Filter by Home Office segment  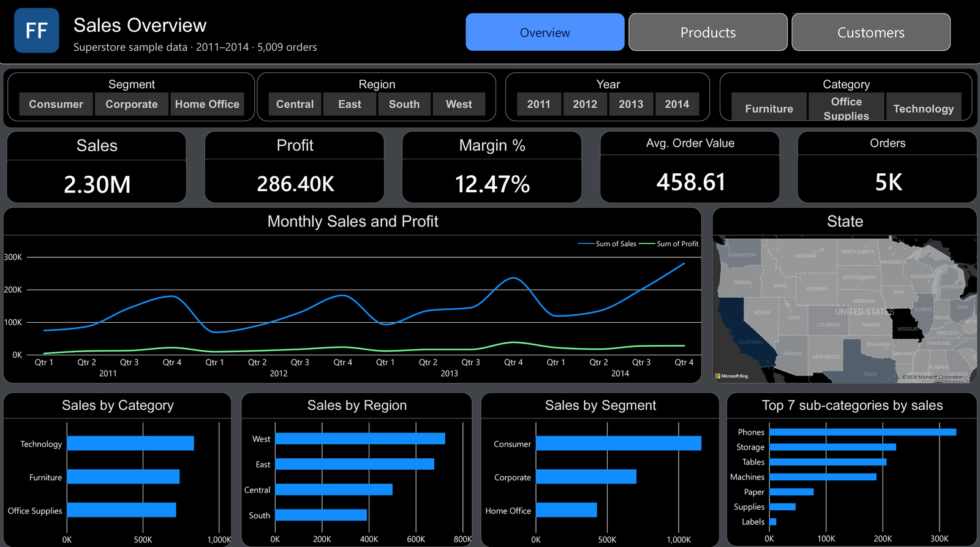pyautogui.click(x=207, y=104)
